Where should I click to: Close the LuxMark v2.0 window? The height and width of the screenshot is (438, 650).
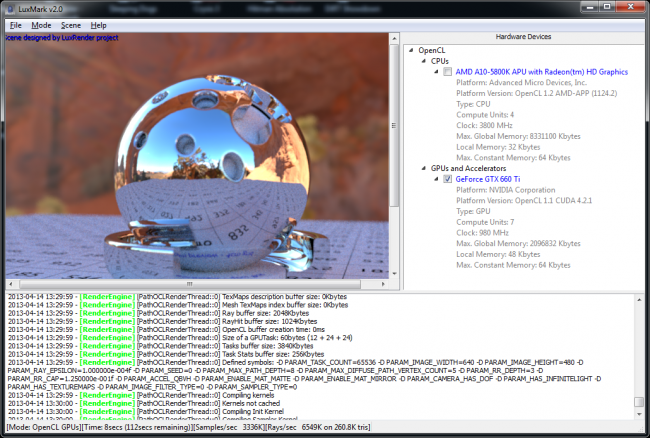tap(631, 7)
